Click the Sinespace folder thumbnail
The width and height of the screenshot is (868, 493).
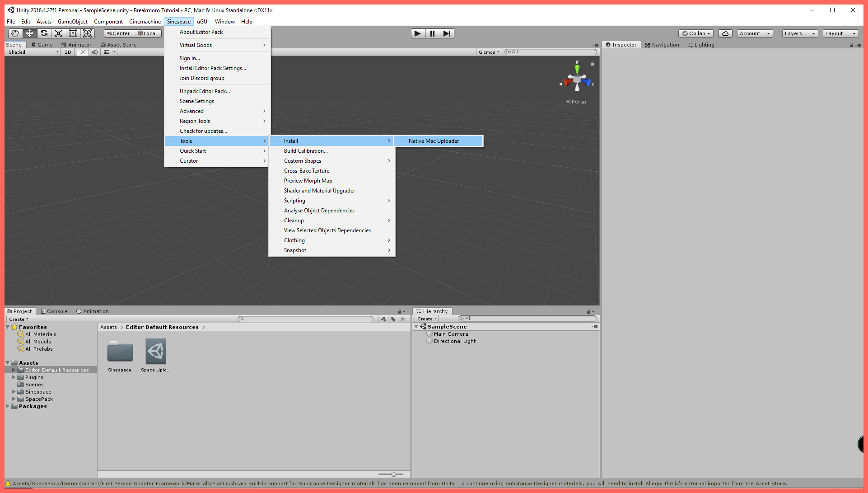pyautogui.click(x=120, y=352)
